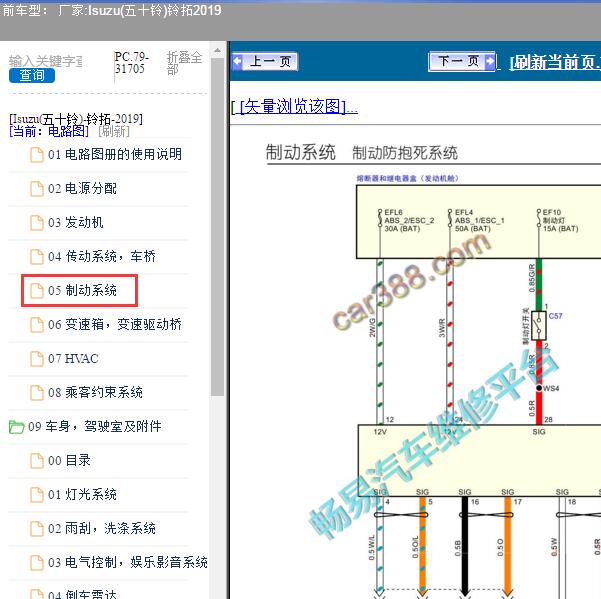The image size is (601, 599).
Task: Click the 刷新 link in sidebar
Action: (114, 131)
